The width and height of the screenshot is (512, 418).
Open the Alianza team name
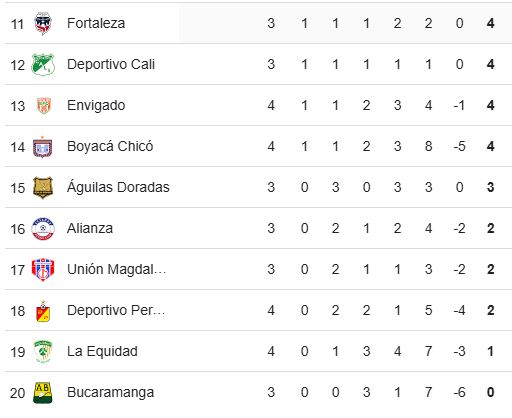pyautogui.click(x=90, y=228)
